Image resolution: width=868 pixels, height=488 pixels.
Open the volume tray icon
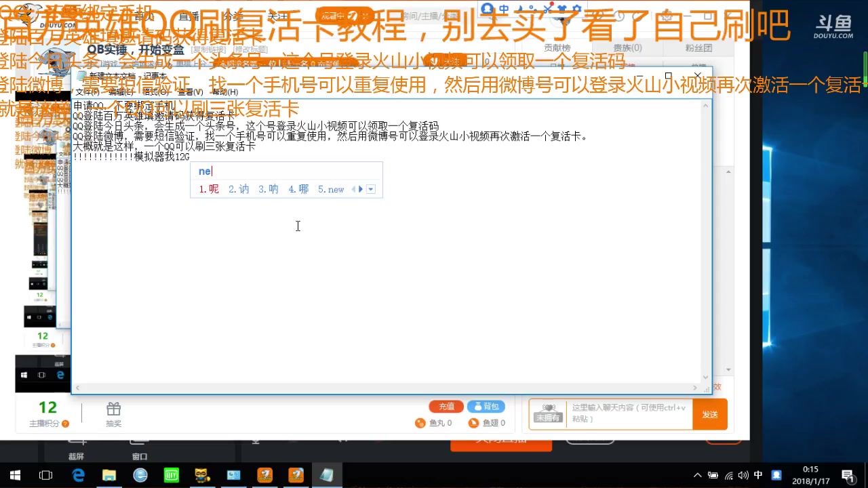pos(743,475)
